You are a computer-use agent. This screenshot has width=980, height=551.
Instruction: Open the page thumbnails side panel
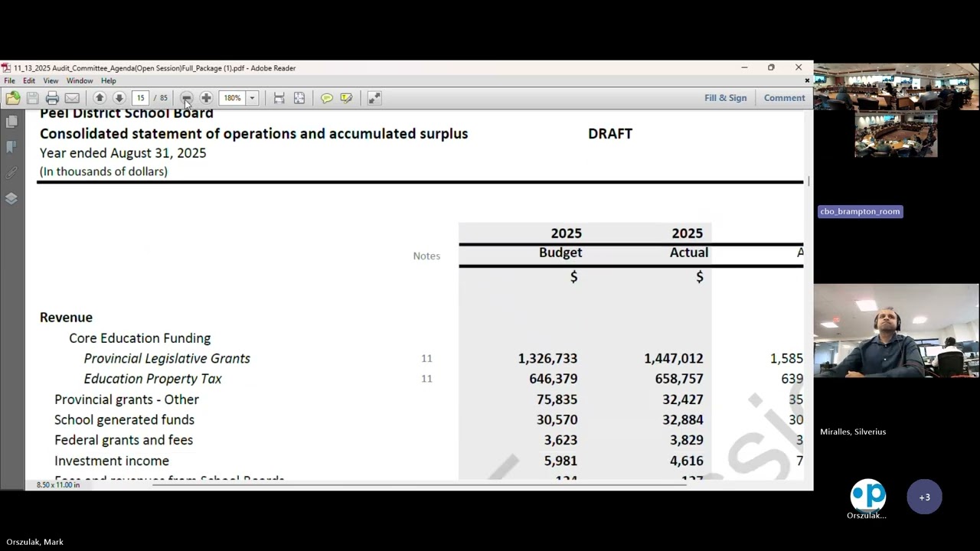[x=11, y=122]
